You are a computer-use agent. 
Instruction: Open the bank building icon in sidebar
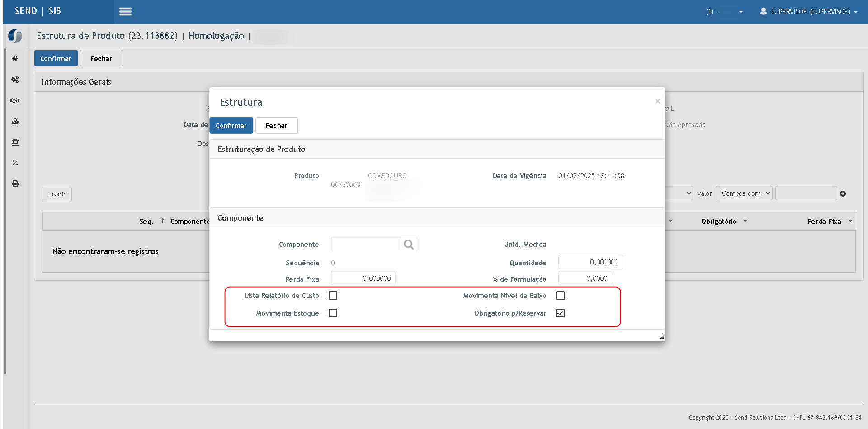15,142
